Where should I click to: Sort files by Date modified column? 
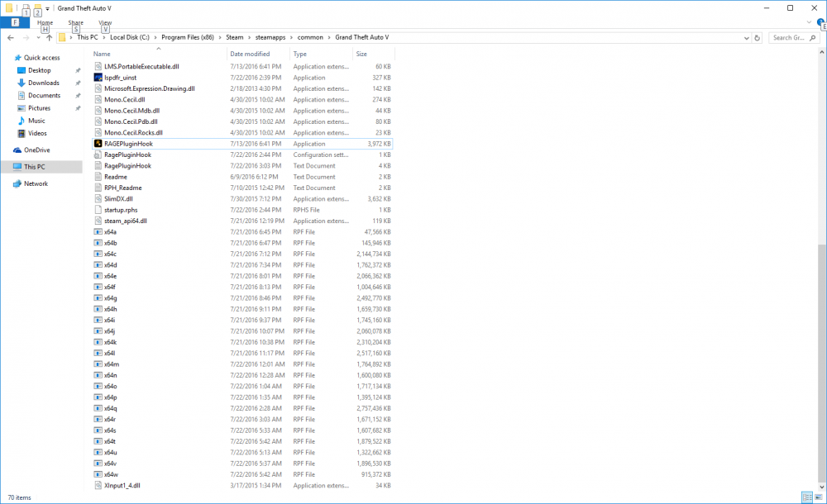[x=250, y=54]
